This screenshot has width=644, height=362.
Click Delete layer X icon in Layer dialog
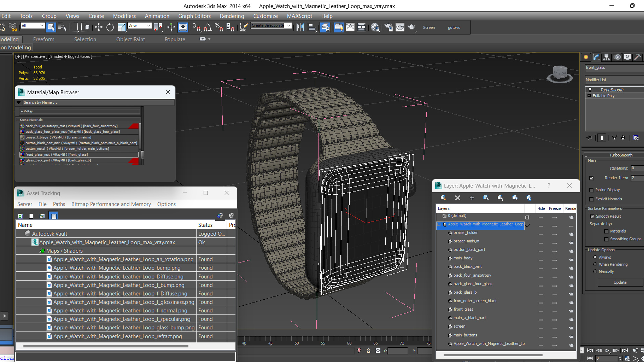458,198
